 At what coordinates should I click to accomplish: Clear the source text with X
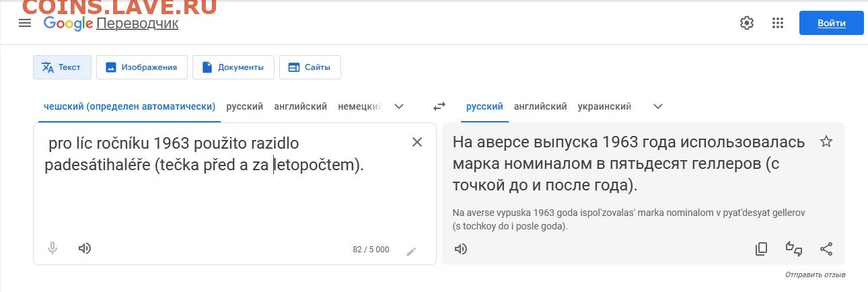click(x=417, y=142)
